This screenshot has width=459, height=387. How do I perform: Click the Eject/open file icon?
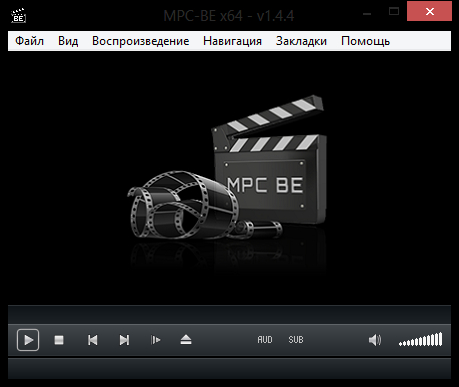click(186, 340)
